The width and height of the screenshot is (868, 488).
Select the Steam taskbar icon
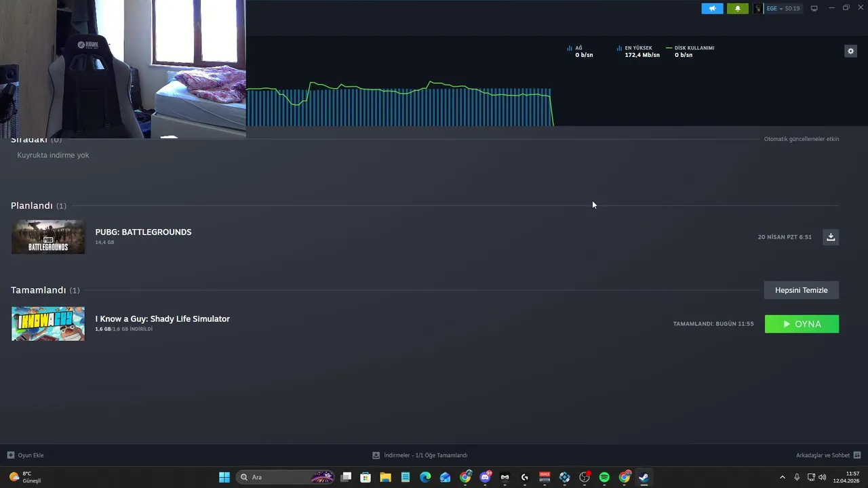(644, 477)
